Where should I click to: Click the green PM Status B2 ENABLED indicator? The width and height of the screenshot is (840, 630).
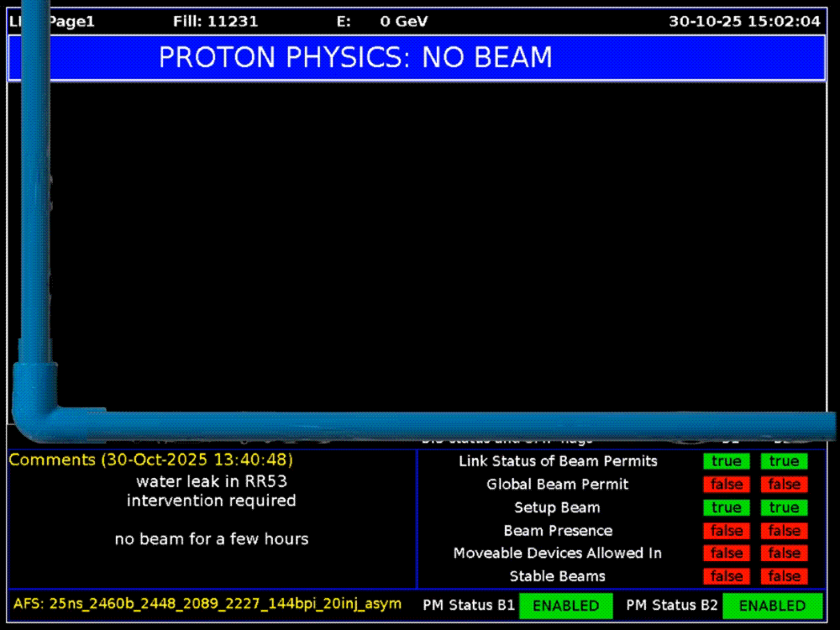tap(772, 606)
